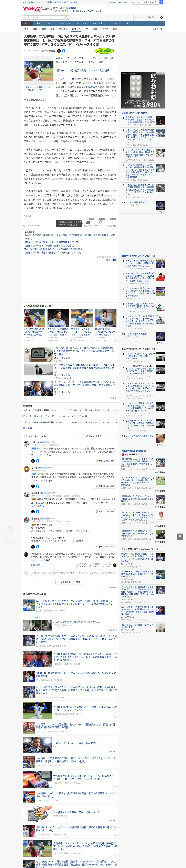Click the うーん reaction icon
Viewport: 186px width, 868px height.
click(x=103, y=565)
